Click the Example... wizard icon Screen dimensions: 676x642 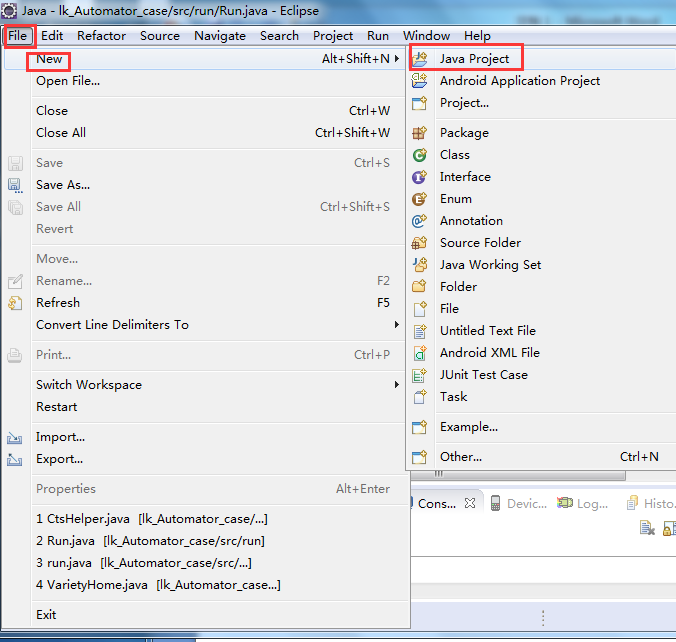[x=419, y=427]
